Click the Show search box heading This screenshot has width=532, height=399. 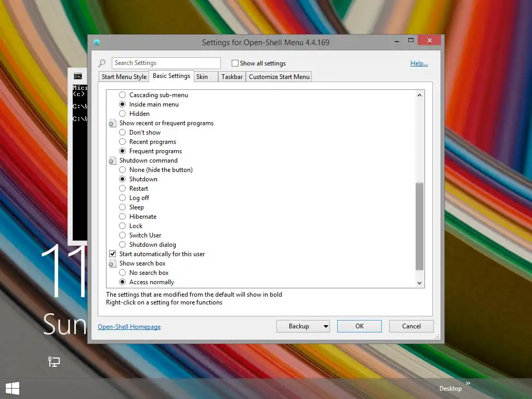[x=142, y=263]
